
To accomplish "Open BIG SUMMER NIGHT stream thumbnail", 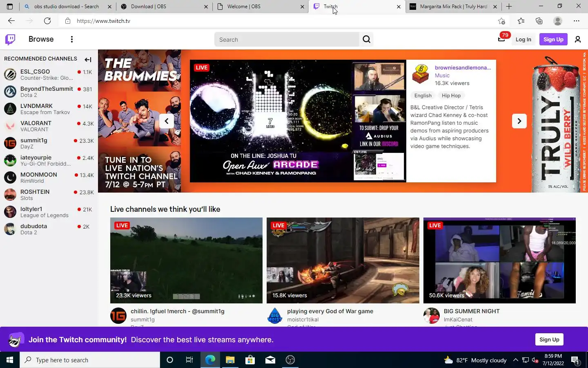I will click(x=499, y=260).
